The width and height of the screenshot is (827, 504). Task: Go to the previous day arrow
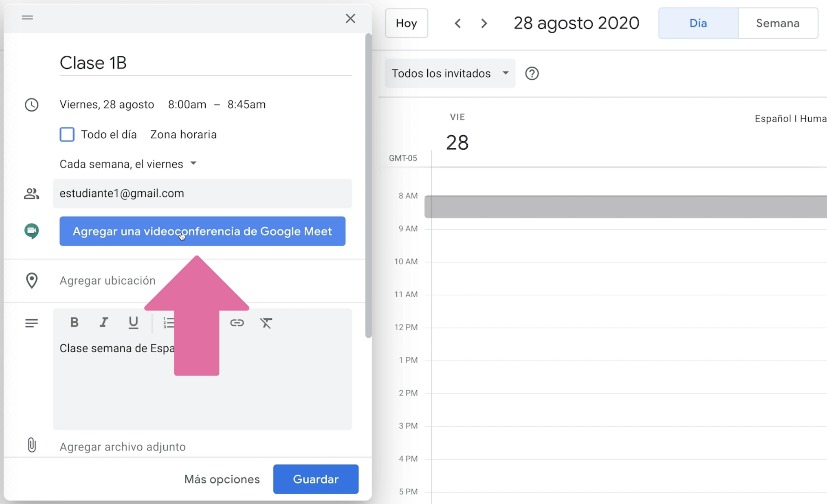pos(458,24)
